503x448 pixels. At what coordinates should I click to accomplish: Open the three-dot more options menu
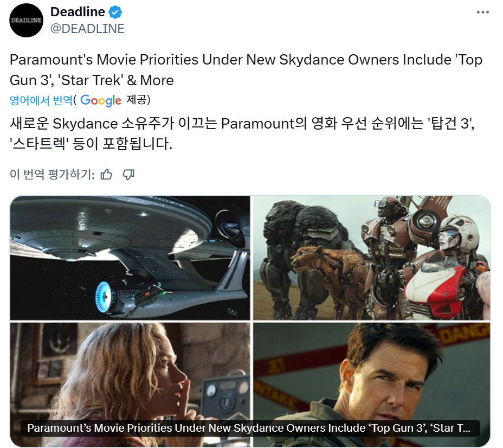(x=482, y=12)
